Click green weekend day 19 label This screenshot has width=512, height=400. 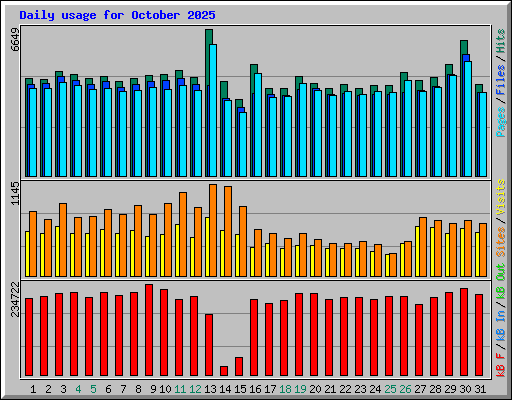coord(300,389)
